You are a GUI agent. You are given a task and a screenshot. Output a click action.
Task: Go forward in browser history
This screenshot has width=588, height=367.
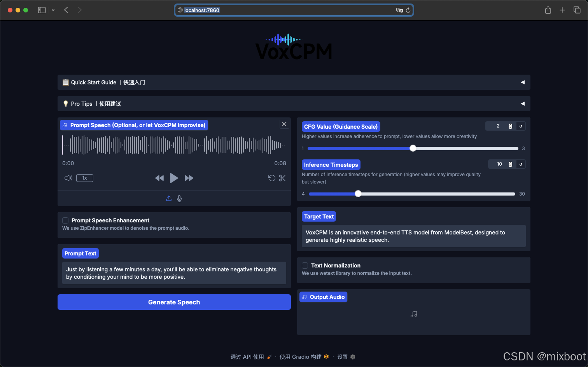[80, 10]
